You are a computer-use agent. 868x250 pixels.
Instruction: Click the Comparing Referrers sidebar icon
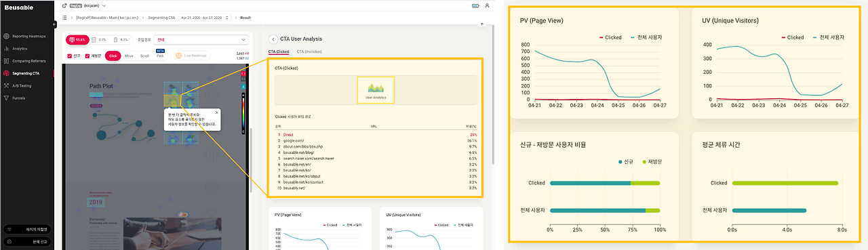6,61
